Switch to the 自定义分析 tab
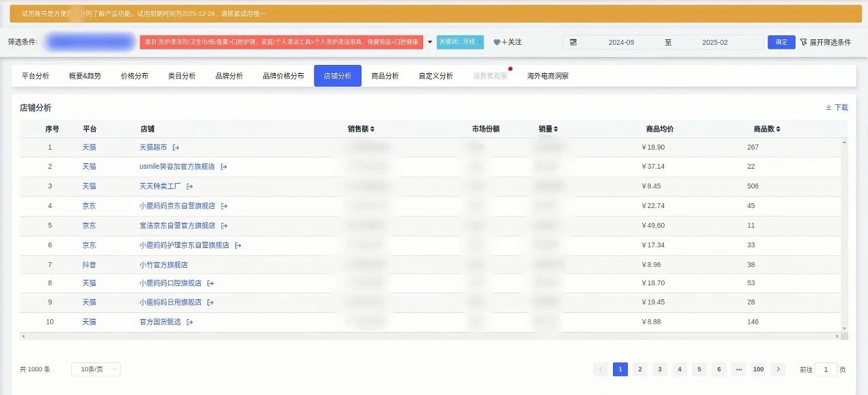Screen dimensions: 868x395 [436, 76]
